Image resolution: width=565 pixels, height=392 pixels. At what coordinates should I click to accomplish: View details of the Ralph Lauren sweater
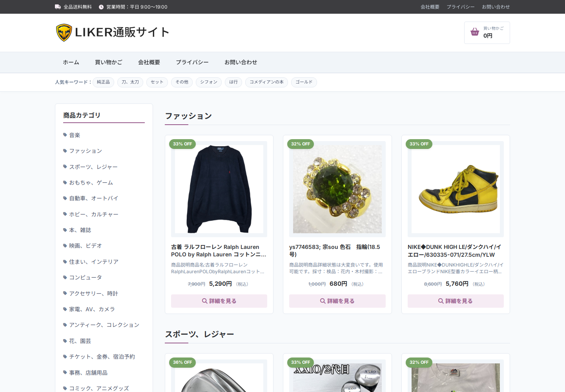pos(219,301)
